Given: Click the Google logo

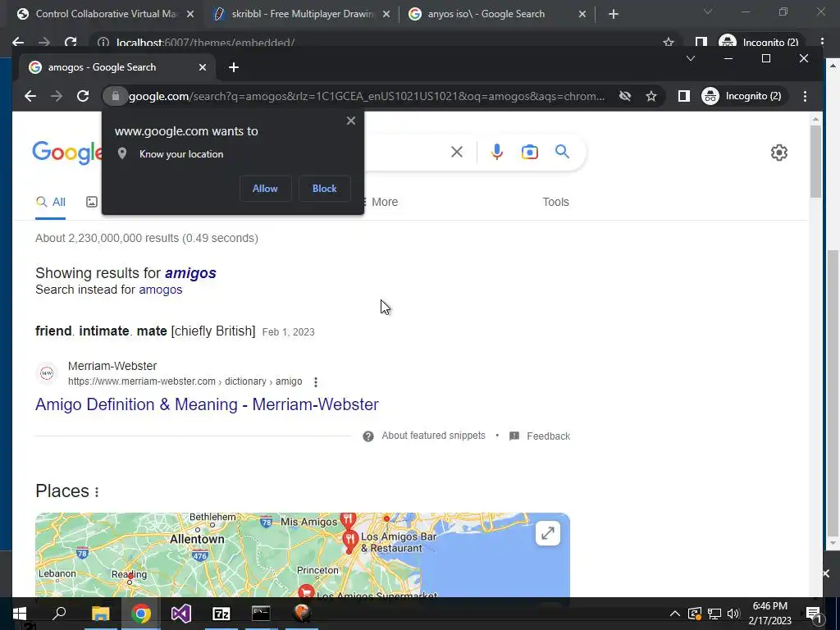Looking at the screenshot, I should click(x=67, y=153).
